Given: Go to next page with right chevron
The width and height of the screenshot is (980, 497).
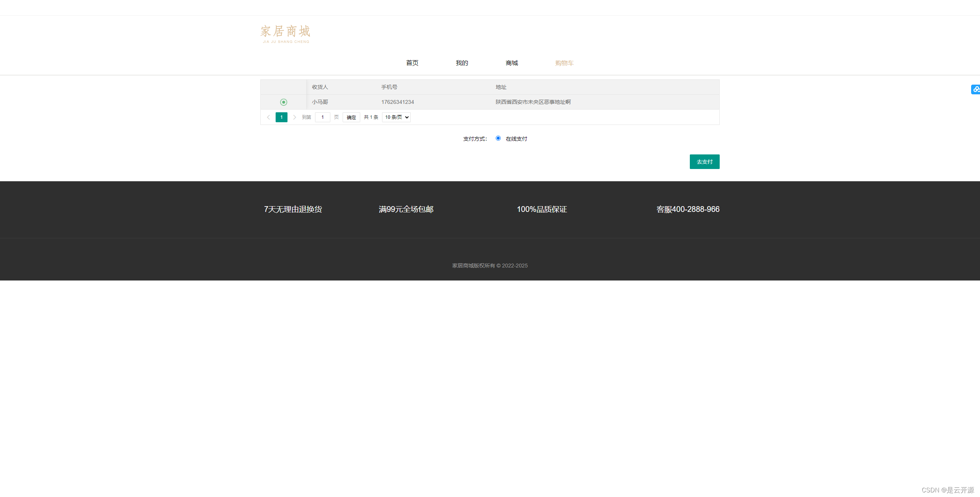Looking at the screenshot, I should (x=294, y=117).
